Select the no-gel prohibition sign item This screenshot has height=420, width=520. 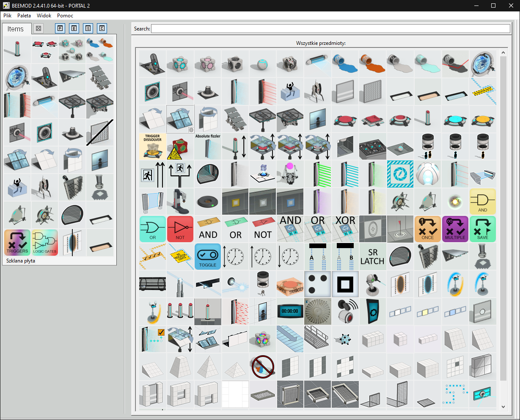(x=263, y=367)
